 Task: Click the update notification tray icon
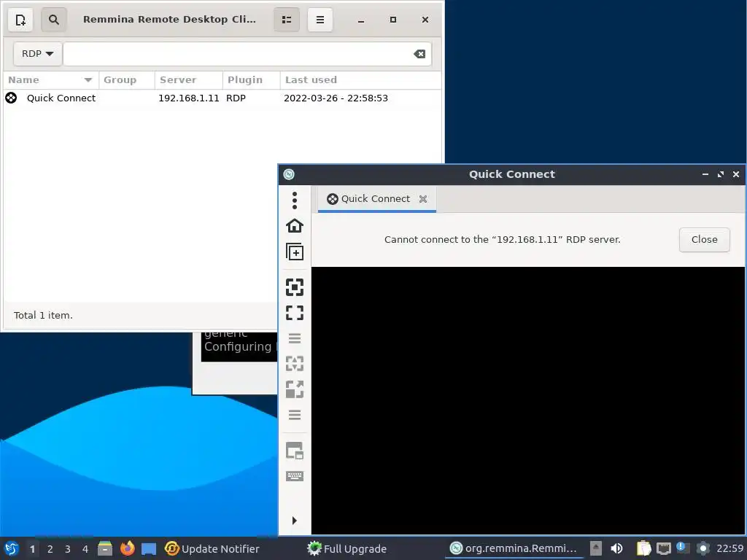coord(683,548)
